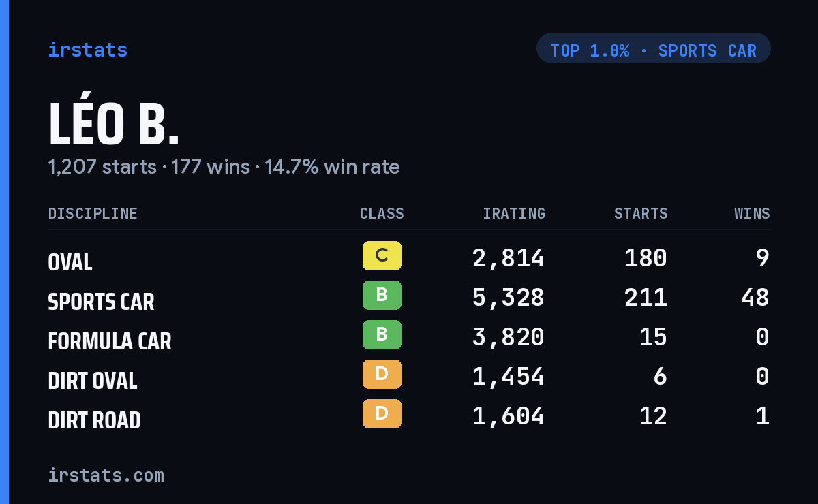The width and height of the screenshot is (818, 504).
Task: Sort by the DISCIPLINE column header
Action: coord(93,213)
